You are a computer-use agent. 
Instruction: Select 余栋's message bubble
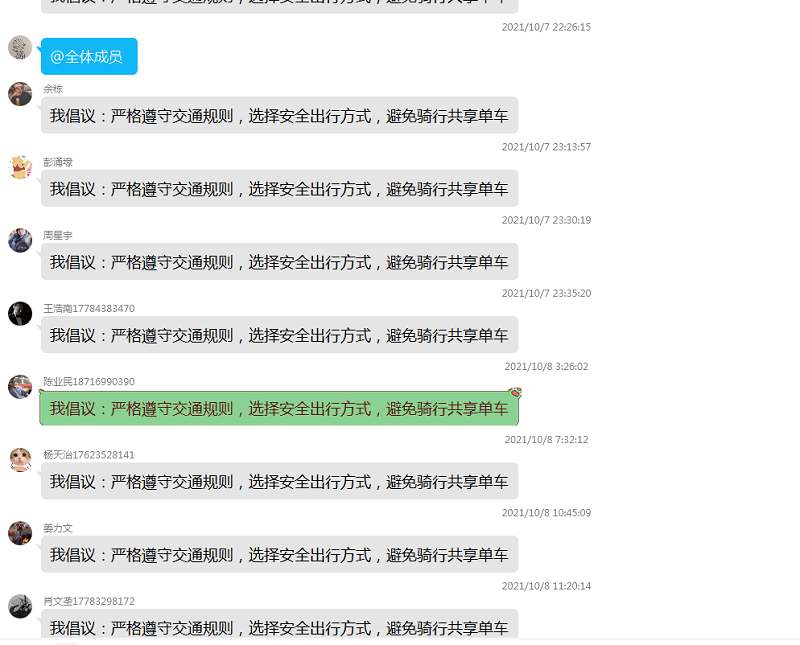[x=279, y=116]
